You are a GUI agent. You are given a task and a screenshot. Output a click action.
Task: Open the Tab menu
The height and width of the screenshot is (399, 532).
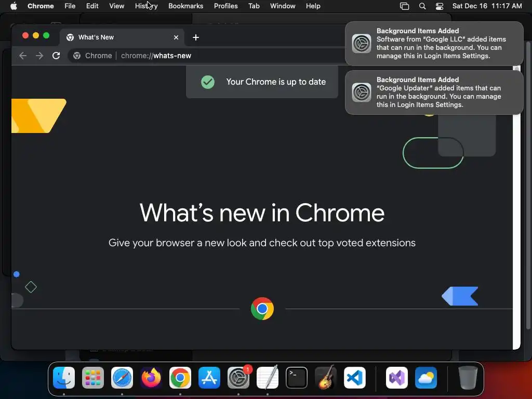[254, 6]
